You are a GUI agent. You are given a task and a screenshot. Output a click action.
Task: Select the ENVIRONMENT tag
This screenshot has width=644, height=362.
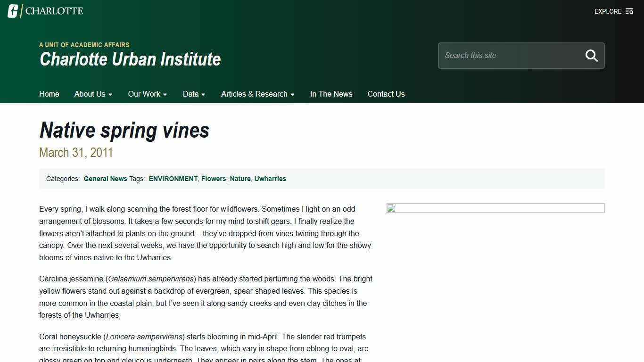(173, 179)
